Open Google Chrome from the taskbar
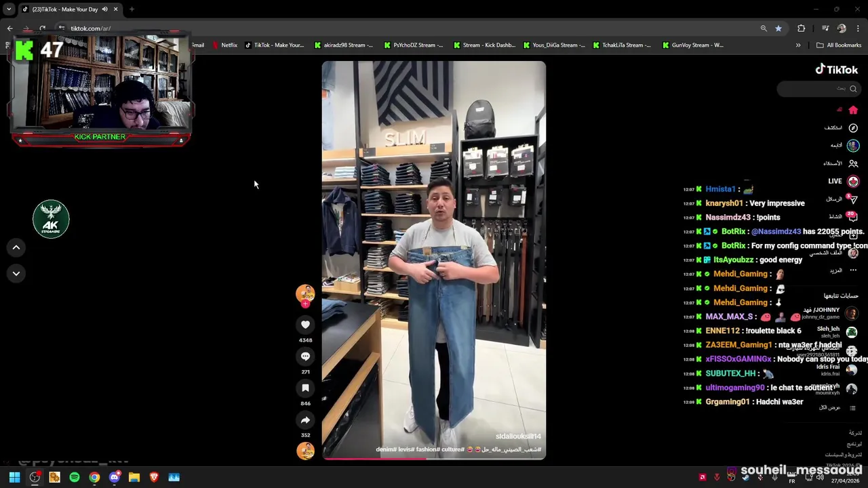This screenshot has height=488, width=868. click(94, 477)
